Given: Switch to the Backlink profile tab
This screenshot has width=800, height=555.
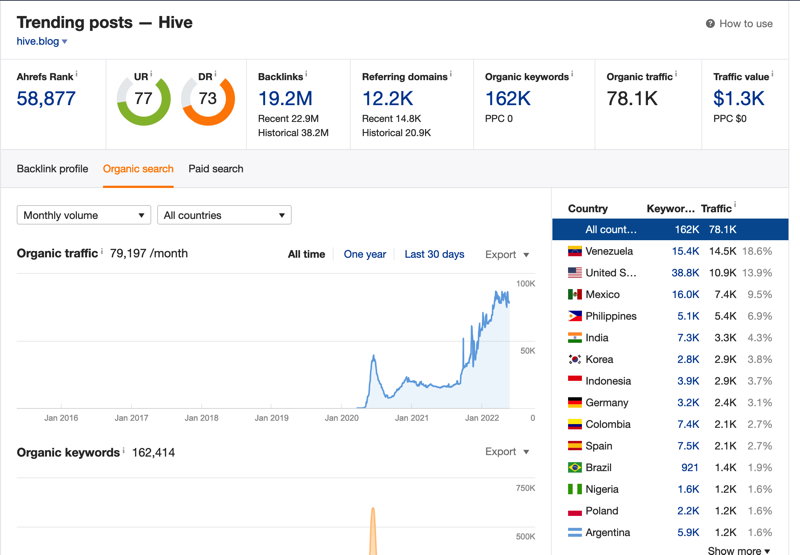Looking at the screenshot, I should (x=52, y=169).
